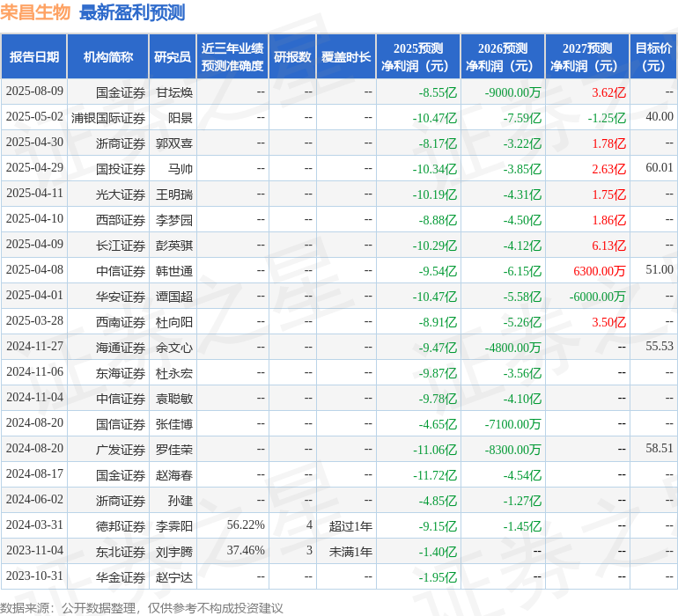This screenshot has height=616, width=678.
Task: Select the 2026预测净利润 column header
Action: [x=502, y=57]
